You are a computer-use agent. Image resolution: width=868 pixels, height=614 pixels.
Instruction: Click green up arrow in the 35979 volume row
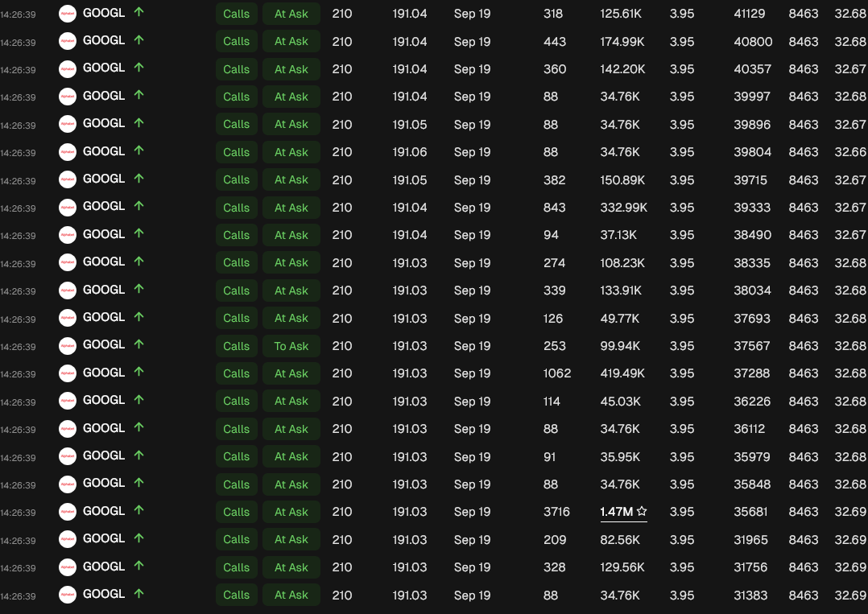(139, 455)
